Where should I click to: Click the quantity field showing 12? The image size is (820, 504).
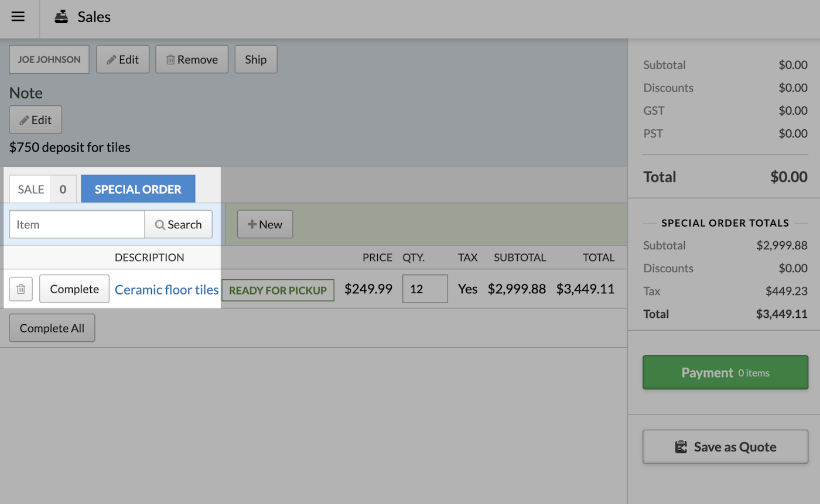point(425,289)
